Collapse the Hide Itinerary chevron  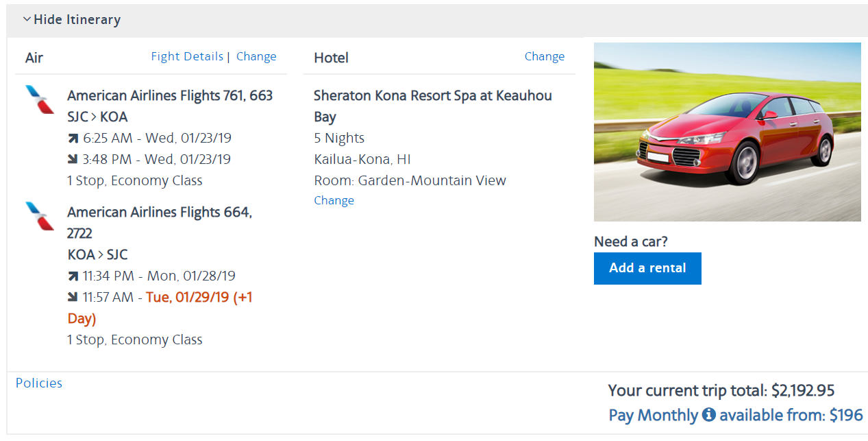point(27,20)
